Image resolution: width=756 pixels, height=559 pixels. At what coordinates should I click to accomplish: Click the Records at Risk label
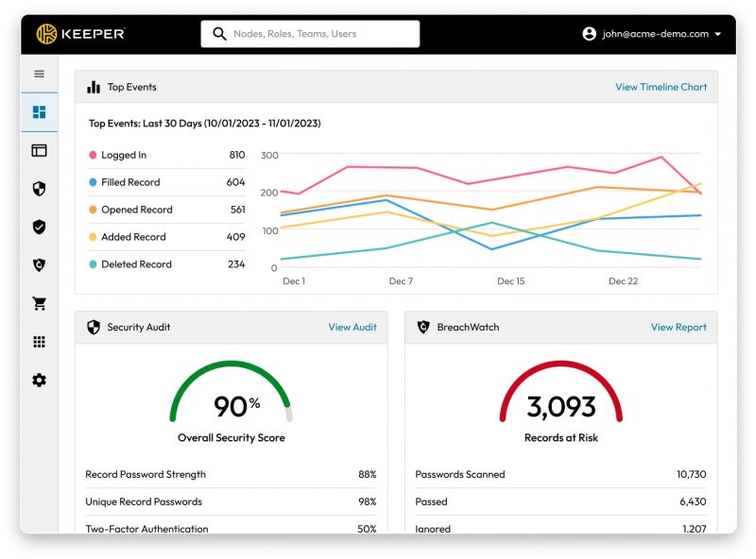coord(561,437)
